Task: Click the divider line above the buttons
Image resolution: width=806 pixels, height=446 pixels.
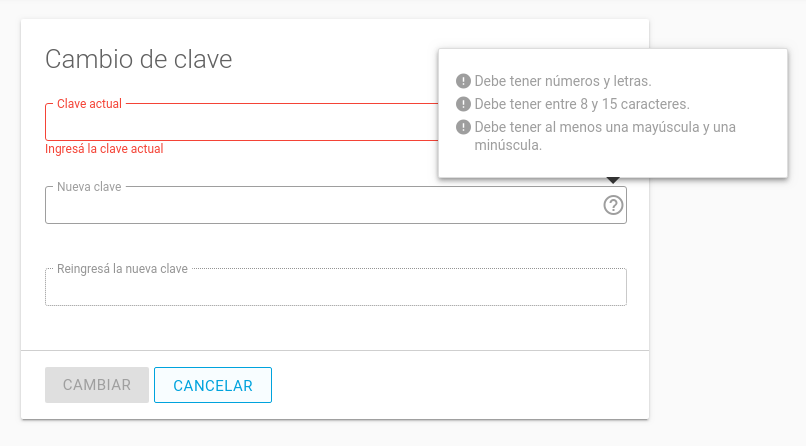Action: pos(335,351)
